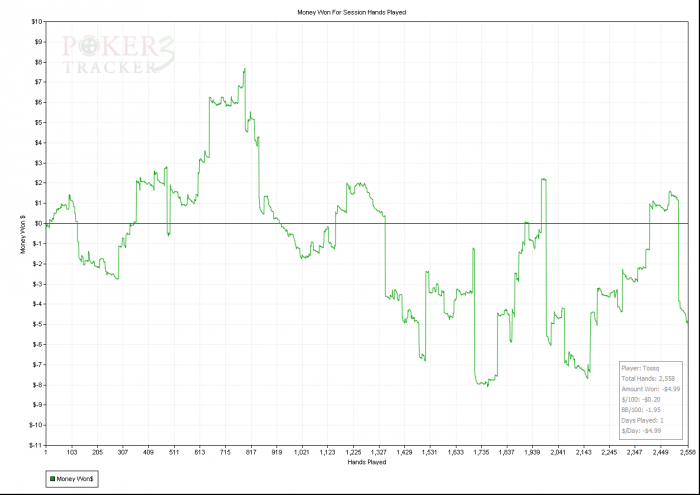700x495 pixels.
Task: Click the 1,735 x-axis tick label
Action: 481,452
